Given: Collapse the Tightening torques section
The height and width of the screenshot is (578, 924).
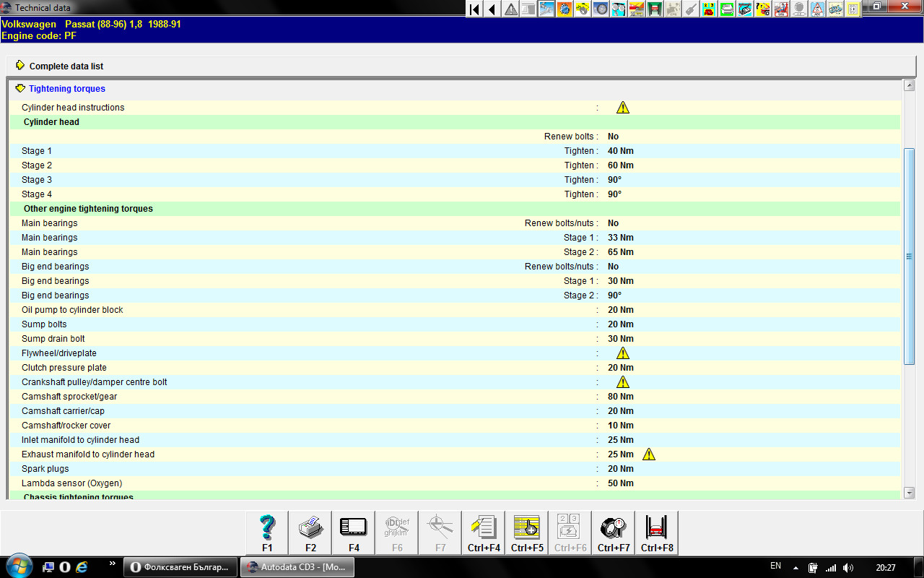Looking at the screenshot, I should 20,89.
